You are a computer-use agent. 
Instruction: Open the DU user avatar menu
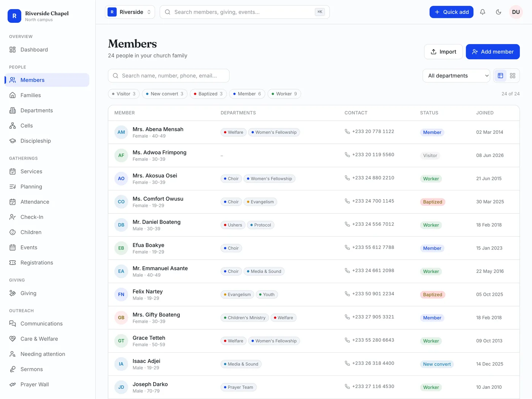tap(516, 12)
